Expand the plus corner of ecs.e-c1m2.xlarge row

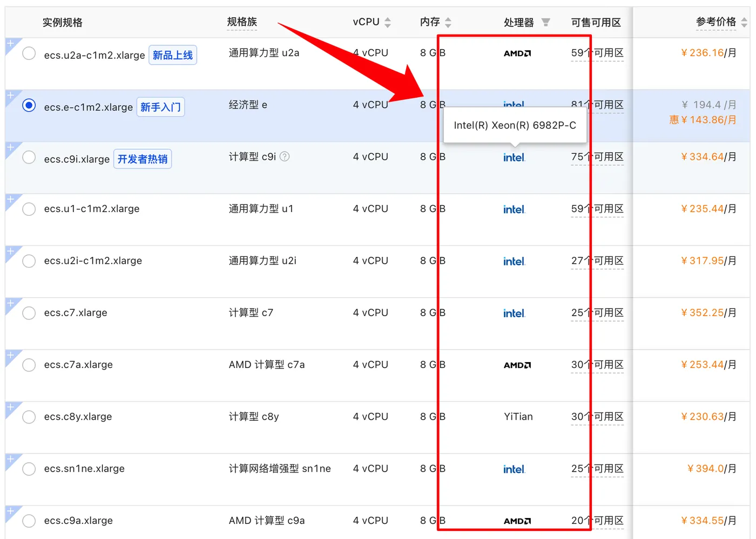pos(10,95)
